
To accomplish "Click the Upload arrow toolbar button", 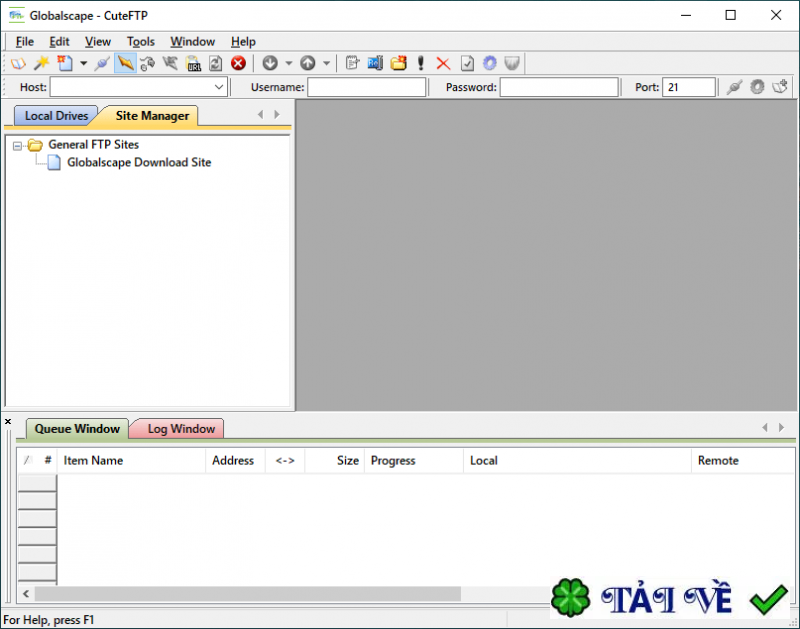I will (308, 63).
